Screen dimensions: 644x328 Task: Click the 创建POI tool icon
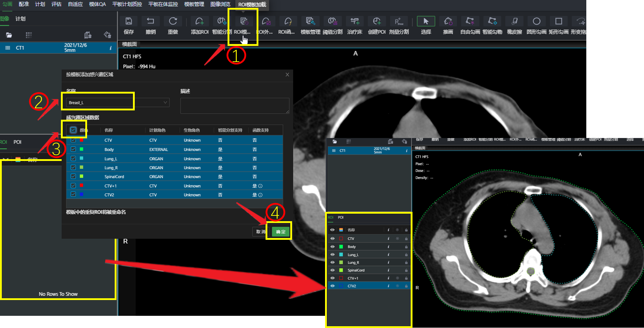[x=377, y=21]
